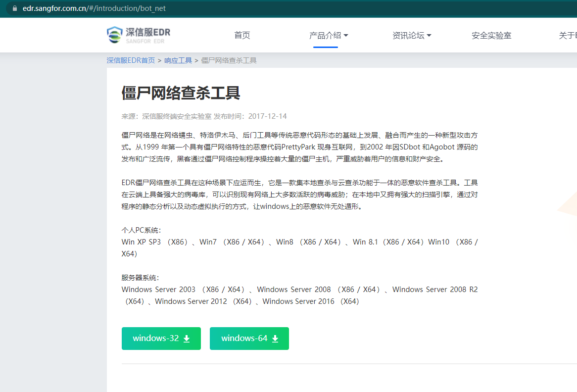
Task: Open the 首页 navigation item
Action: point(242,35)
